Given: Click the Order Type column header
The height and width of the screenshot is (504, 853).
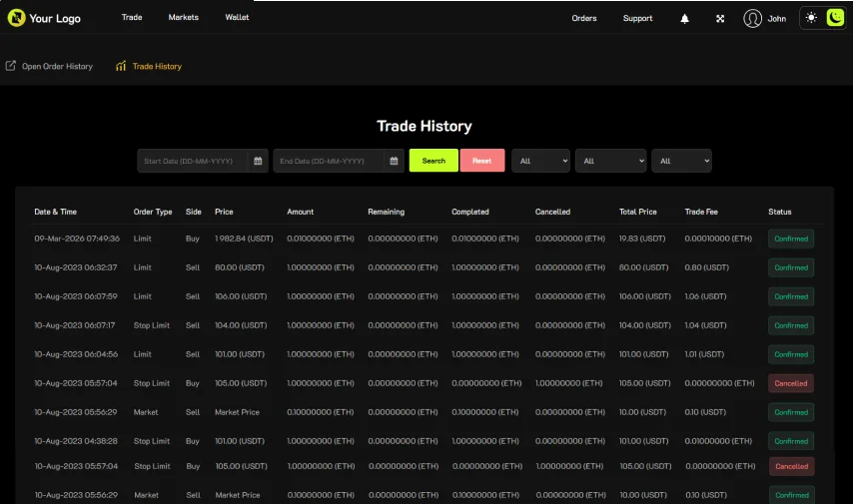Looking at the screenshot, I should click(153, 212).
